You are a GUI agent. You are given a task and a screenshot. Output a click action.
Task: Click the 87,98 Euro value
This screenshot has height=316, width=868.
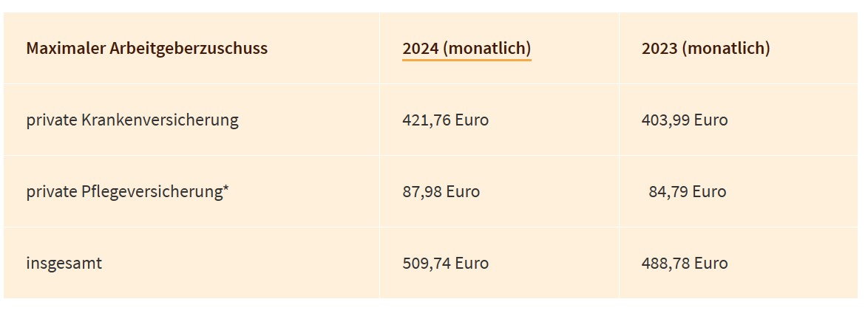[x=441, y=191]
